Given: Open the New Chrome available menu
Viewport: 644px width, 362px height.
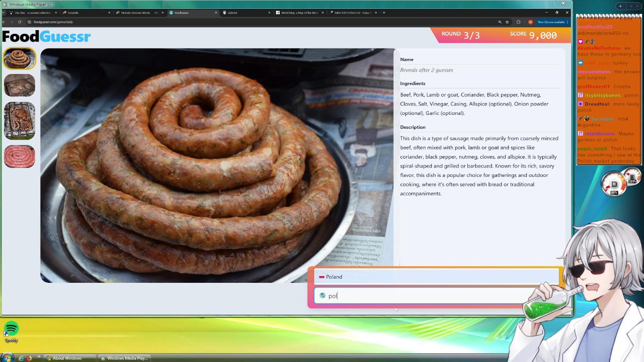Looking at the screenshot, I should [553, 22].
